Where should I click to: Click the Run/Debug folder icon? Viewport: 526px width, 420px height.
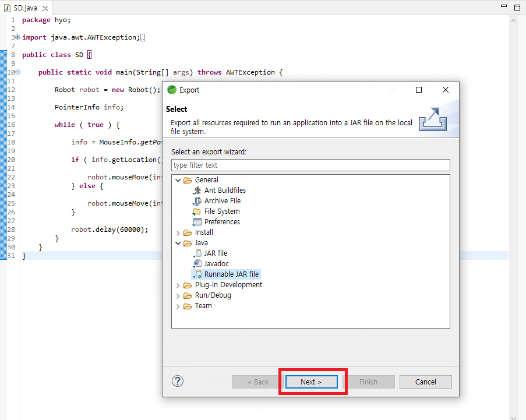188,295
